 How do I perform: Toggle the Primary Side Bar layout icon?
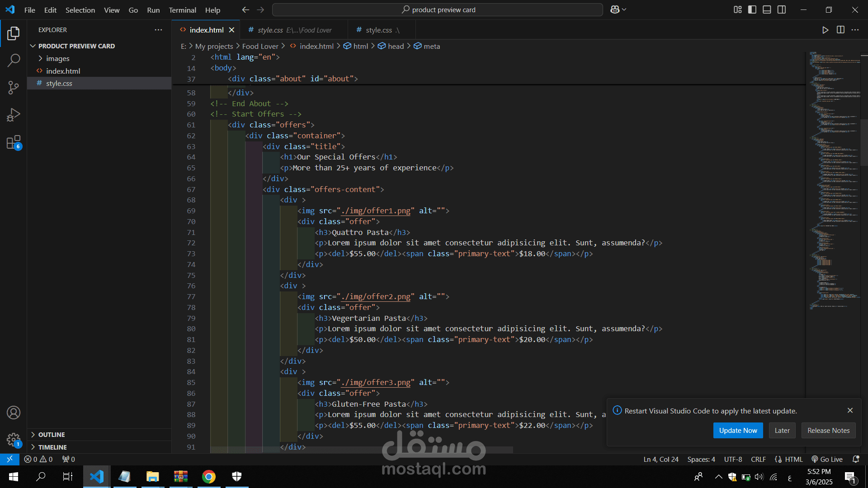[x=752, y=9]
